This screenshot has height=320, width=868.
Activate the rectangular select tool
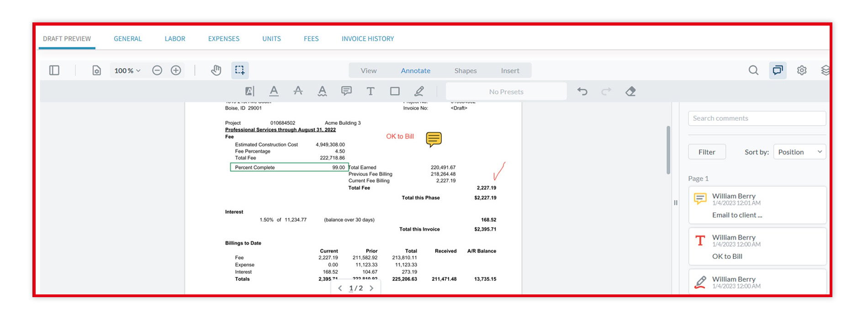[x=240, y=70]
